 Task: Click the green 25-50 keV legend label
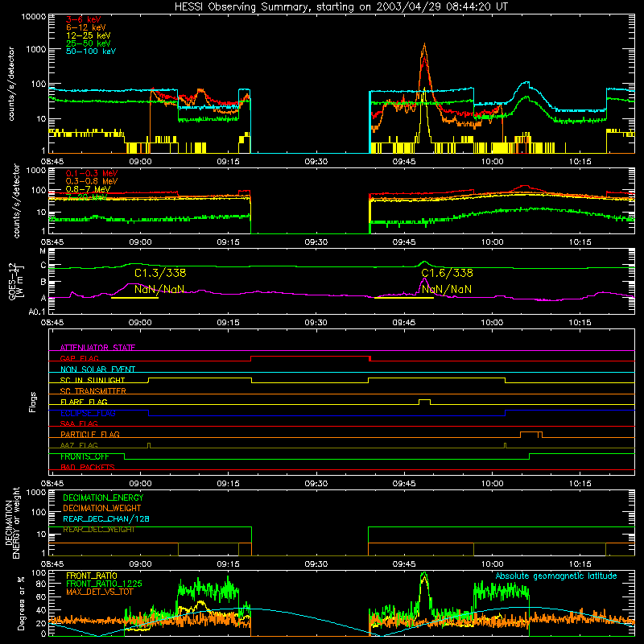tap(88, 43)
